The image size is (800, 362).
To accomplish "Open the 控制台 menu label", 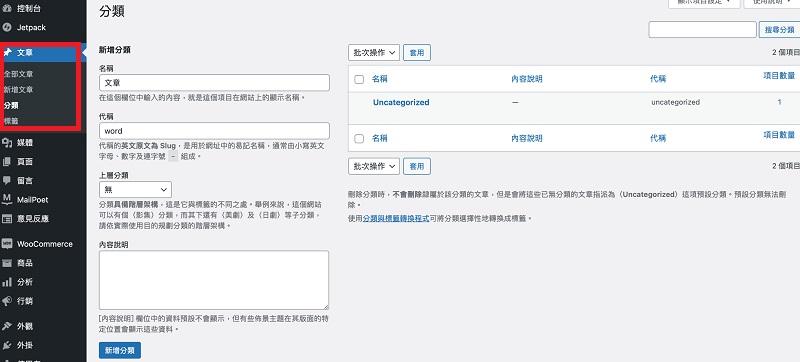I will pyautogui.click(x=29, y=9).
